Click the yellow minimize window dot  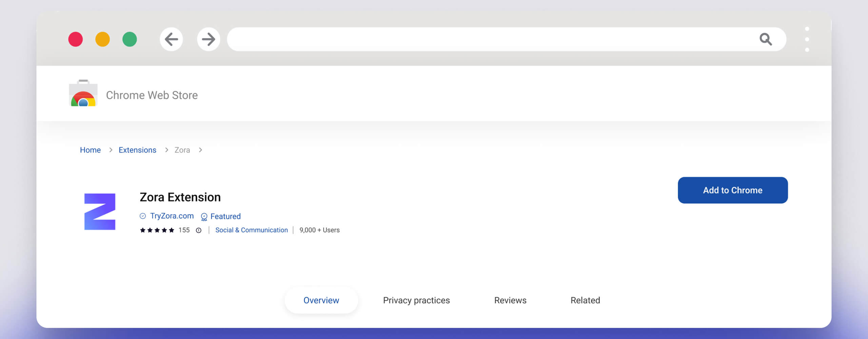[x=102, y=39]
